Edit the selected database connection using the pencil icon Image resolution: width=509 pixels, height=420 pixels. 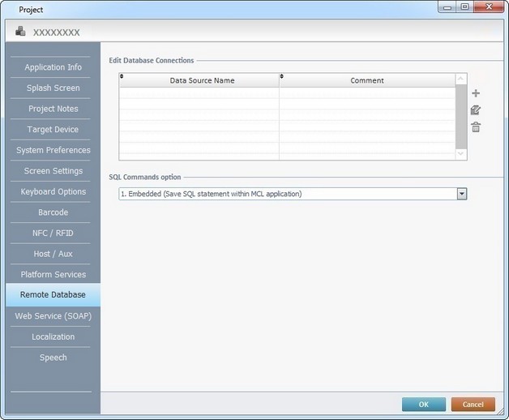476,110
